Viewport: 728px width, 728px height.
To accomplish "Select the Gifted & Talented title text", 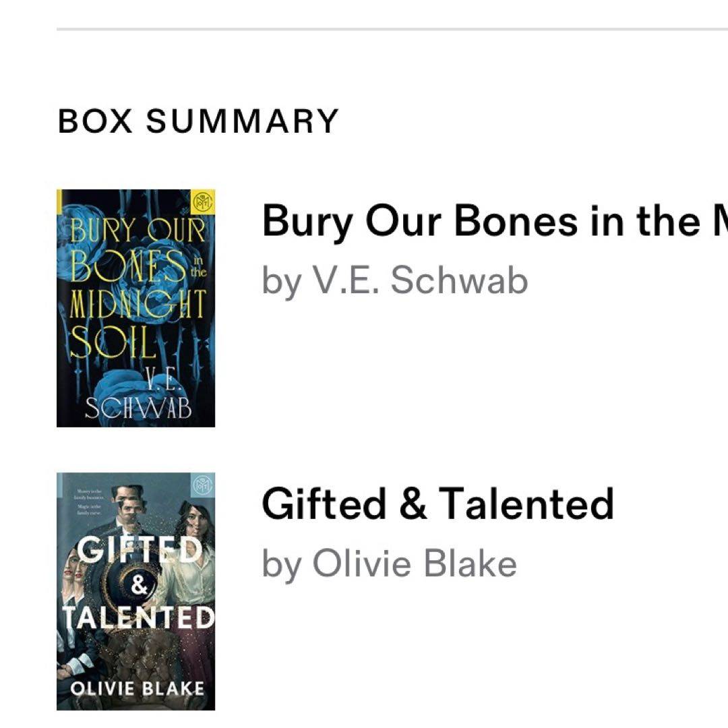I will (438, 504).
